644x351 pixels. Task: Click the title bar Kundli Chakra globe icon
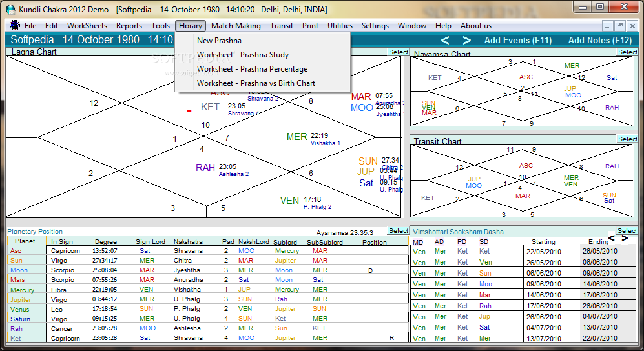[10, 9]
